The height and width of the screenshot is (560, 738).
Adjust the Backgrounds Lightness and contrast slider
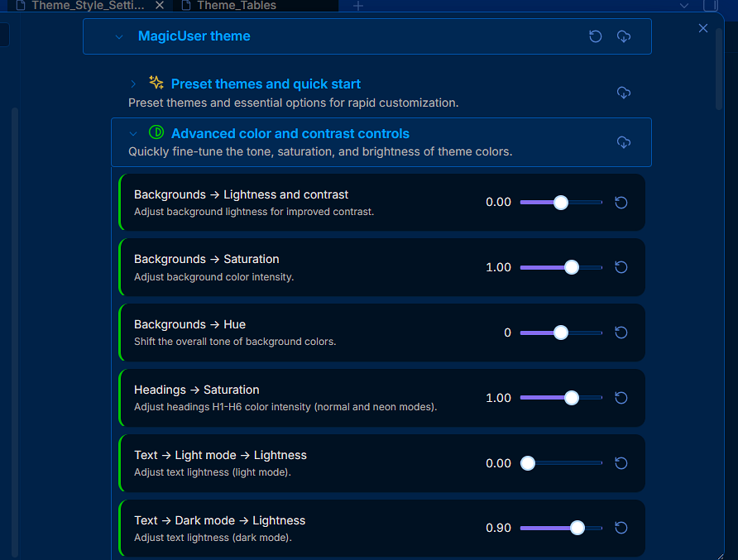pyautogui.click(x=561, y=203)
